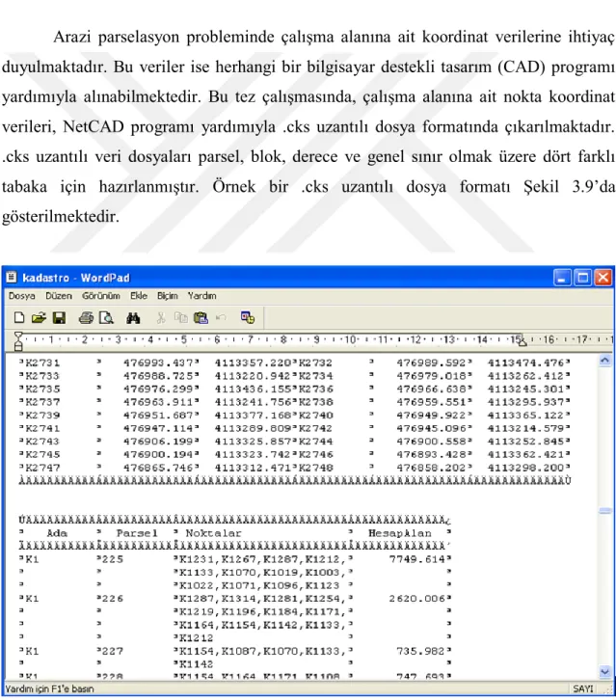616x700 pixels.
Task: Click ruler mark 10
Action: [350, 339]
